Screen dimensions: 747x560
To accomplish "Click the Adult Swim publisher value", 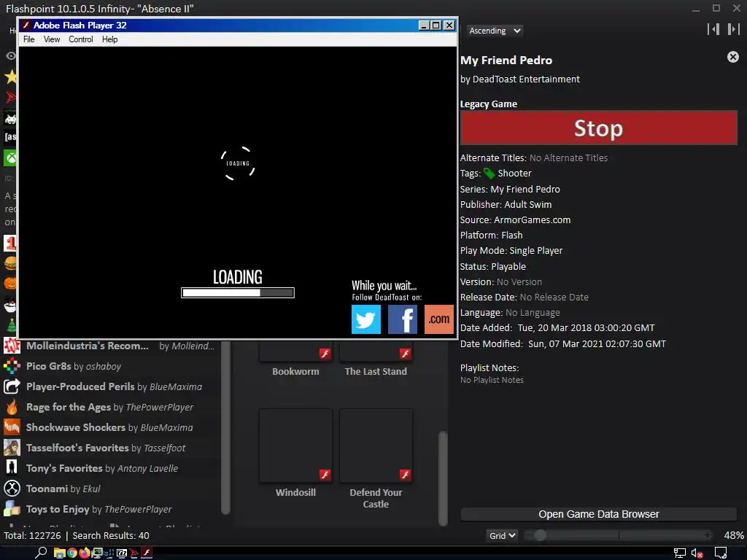I will click(528, 205).
